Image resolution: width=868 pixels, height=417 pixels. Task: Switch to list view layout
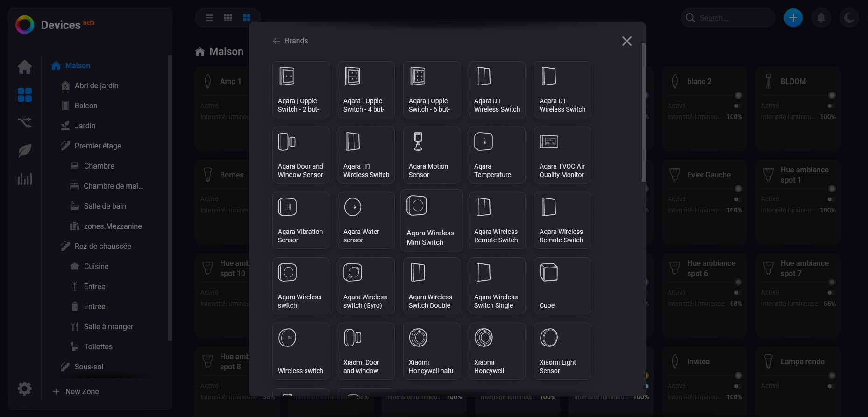[209, 18]
